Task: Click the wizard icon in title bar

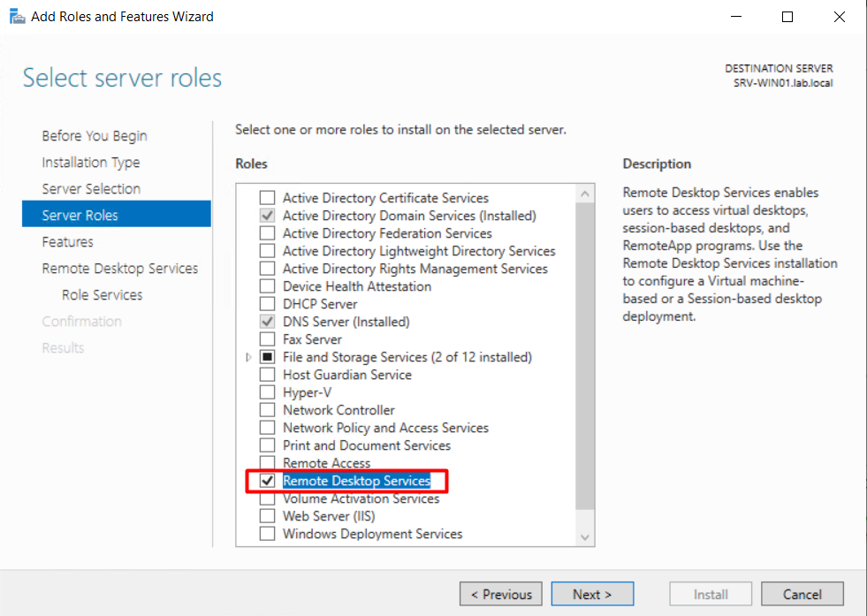Action: click(x=17, y=17)
